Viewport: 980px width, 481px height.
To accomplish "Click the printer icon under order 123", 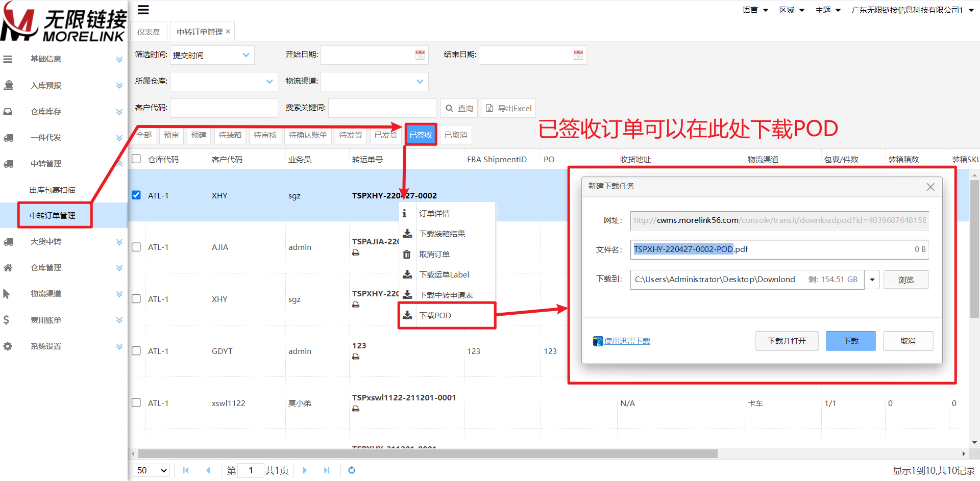I will pos(356,357).
